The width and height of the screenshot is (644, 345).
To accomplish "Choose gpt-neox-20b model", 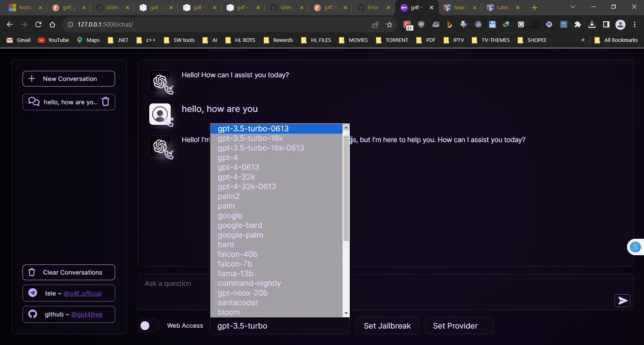I will (x=277, y=293).
